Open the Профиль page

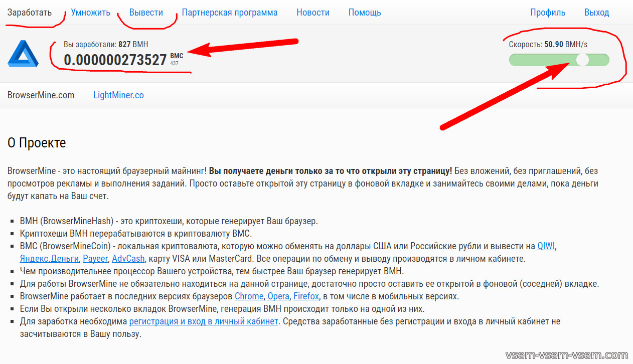click(548, 13)
